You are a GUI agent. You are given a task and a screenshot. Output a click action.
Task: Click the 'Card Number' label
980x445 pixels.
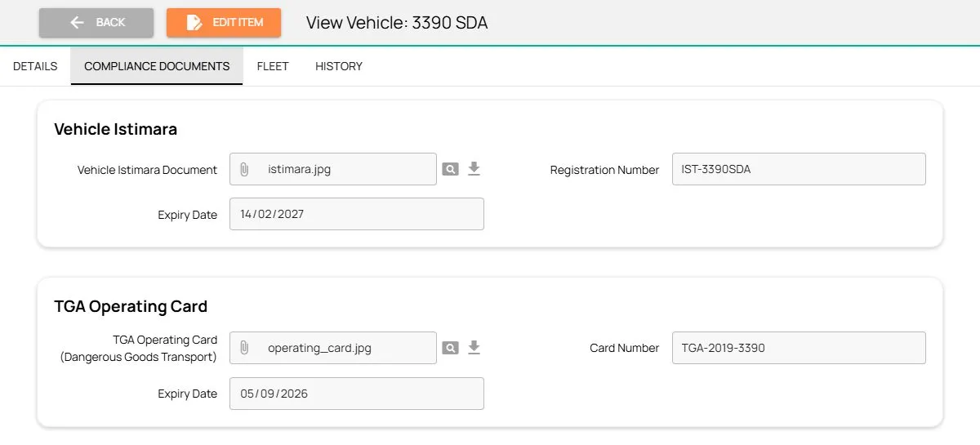pyautogui.click(x=625, y=348)
